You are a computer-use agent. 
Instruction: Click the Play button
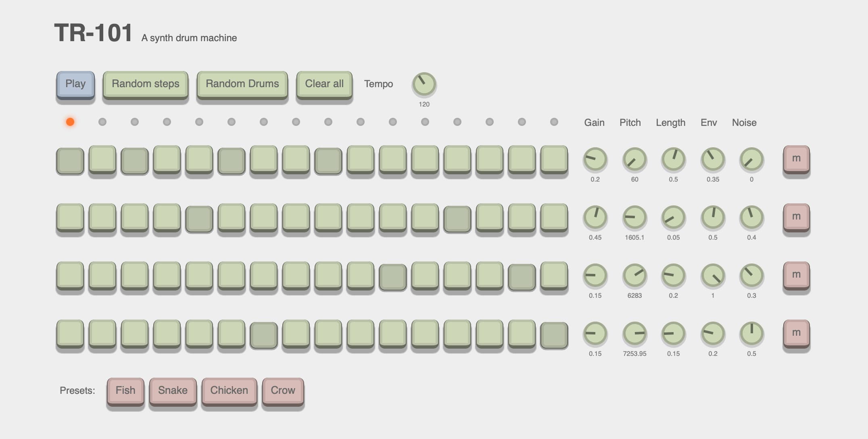[75, 84]
